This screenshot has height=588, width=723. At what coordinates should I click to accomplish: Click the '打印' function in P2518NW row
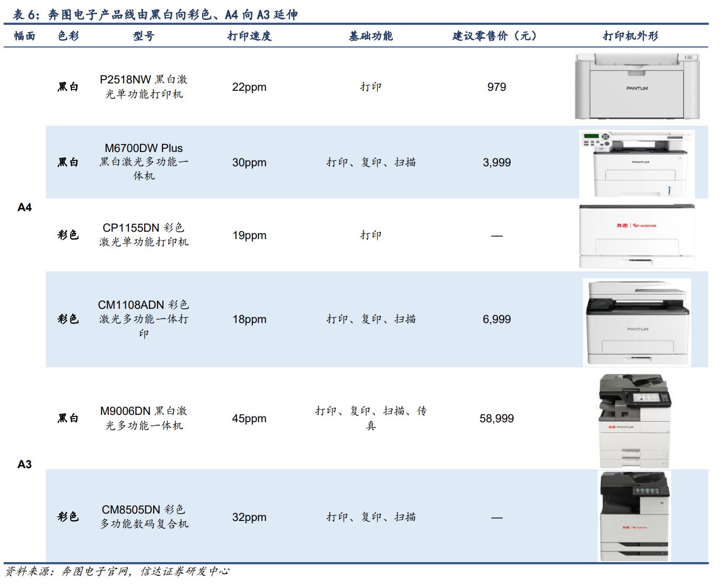coord(371,87)
